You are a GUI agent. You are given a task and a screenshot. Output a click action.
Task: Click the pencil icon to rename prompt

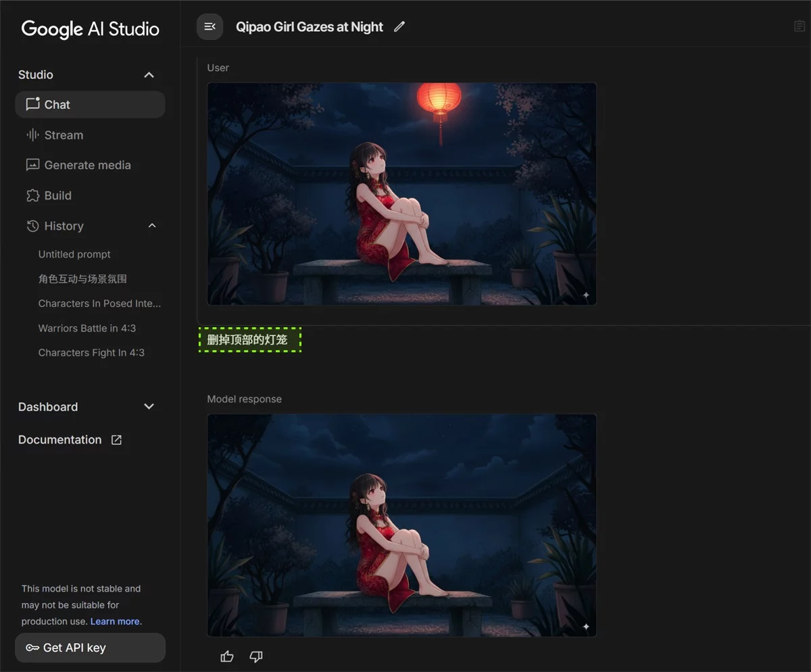399,27
